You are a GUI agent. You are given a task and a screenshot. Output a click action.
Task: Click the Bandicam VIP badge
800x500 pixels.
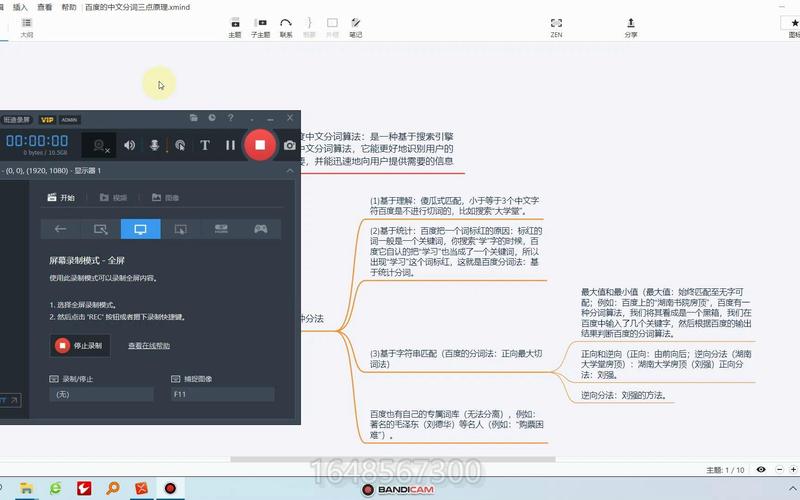47,119
